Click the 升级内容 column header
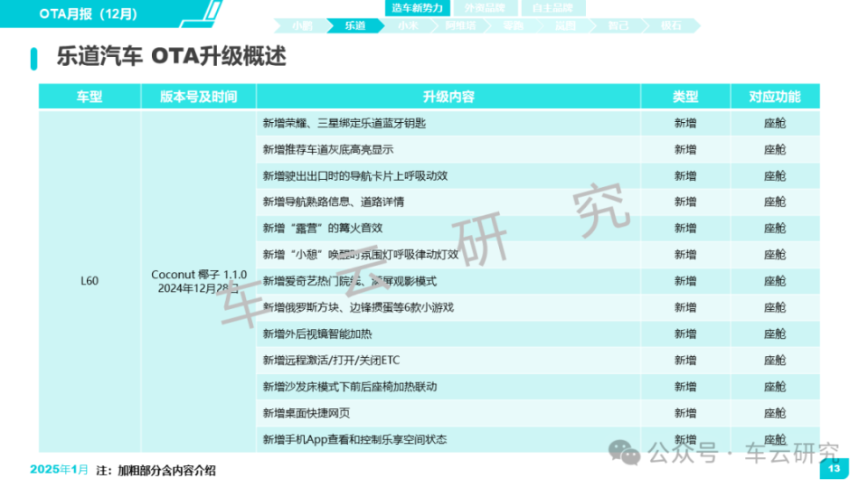The width and height of the screenshot is (868, 488). [x=448, y=97]
